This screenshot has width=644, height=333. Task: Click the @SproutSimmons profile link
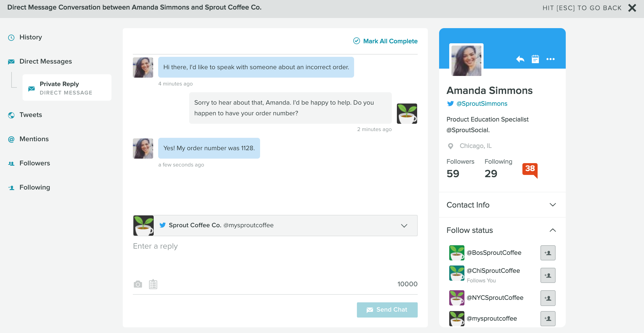tap(482, 103)
